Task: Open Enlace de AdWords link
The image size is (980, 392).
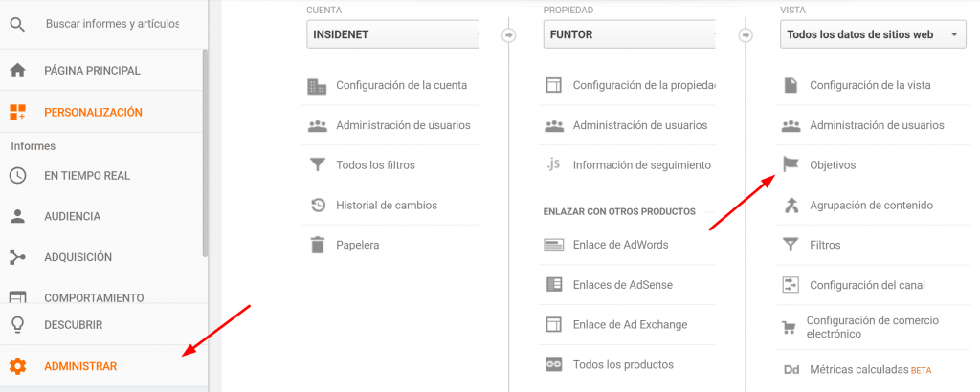Action: pos(620,245)
